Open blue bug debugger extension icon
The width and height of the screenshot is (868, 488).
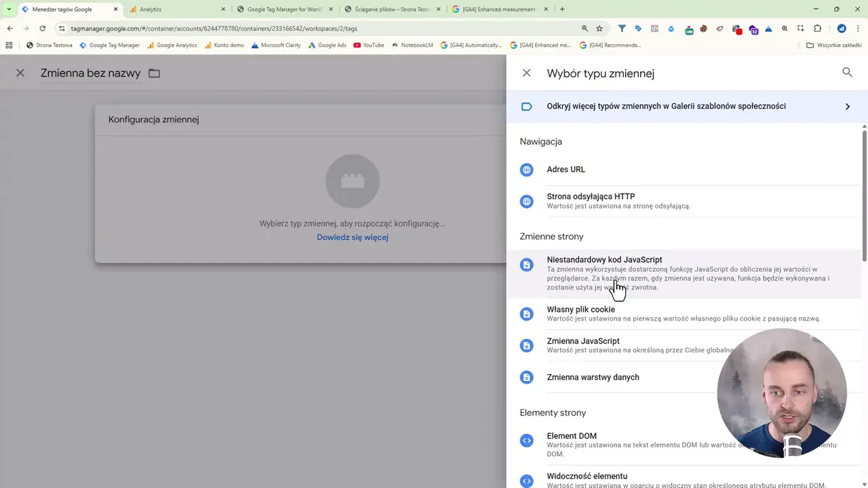coord(671,28)
